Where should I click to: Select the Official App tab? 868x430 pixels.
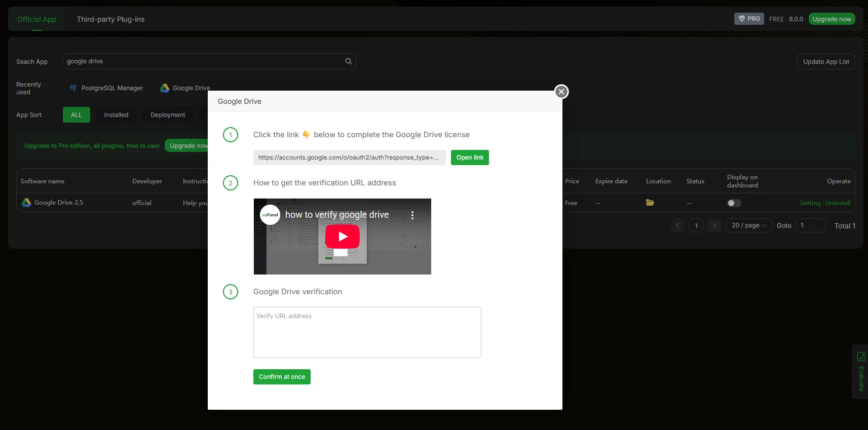coord(36,19)
